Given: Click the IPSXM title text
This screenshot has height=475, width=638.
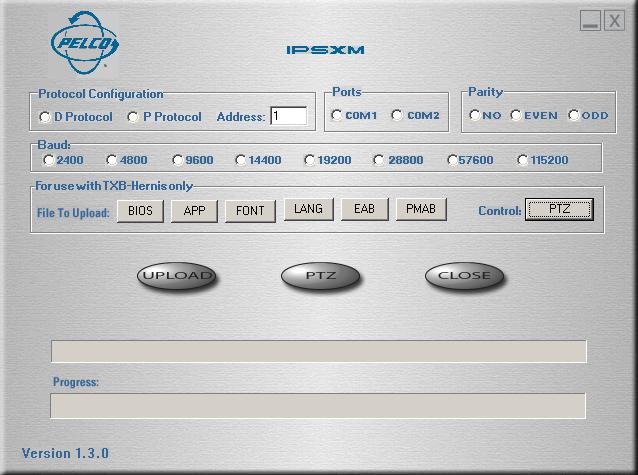Looking at the screenshot, I should 325,50.
